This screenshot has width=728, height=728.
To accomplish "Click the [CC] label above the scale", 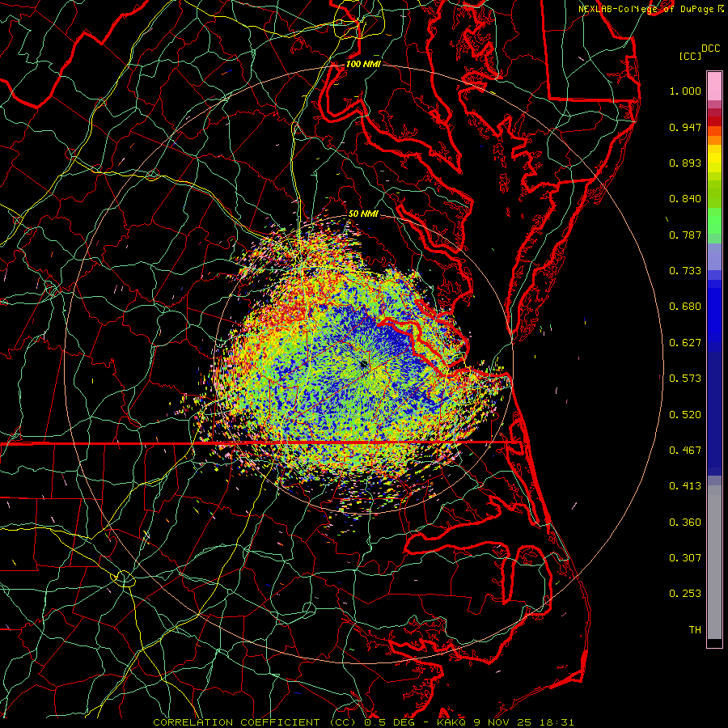I will (691, 56).
